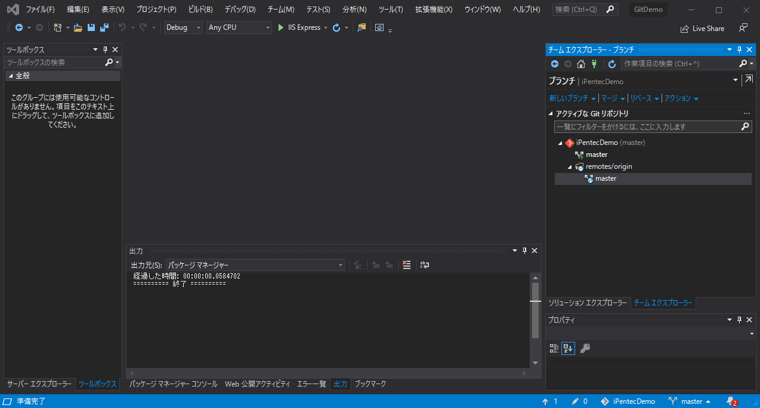Image resolution: width=760 pixels, height=408 pixels.
Task: Switch Properties to Alphabetical sort
Action: [x=568, y=348]
